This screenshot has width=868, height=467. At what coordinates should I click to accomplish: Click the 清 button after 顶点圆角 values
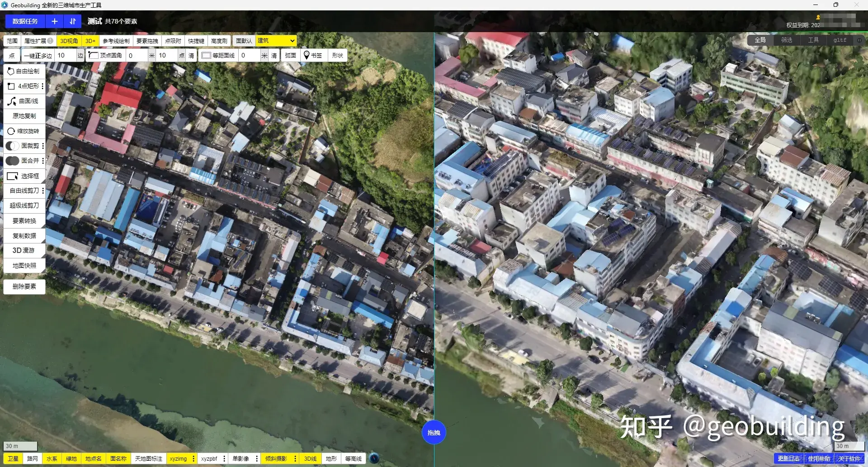pos(191,55)
